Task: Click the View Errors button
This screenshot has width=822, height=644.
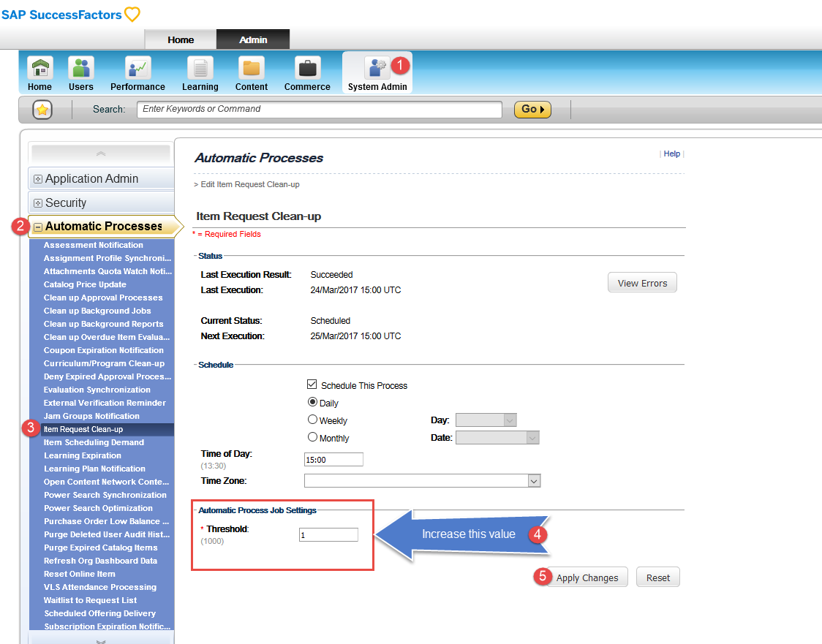Action: pyautogui.click(x=642, y=283)
